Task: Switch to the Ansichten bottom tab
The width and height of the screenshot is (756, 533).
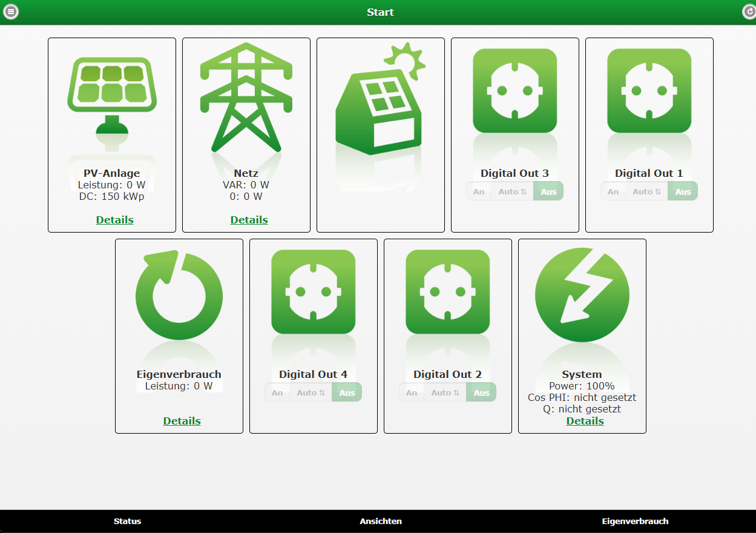Action: click(x=381, y=521)
